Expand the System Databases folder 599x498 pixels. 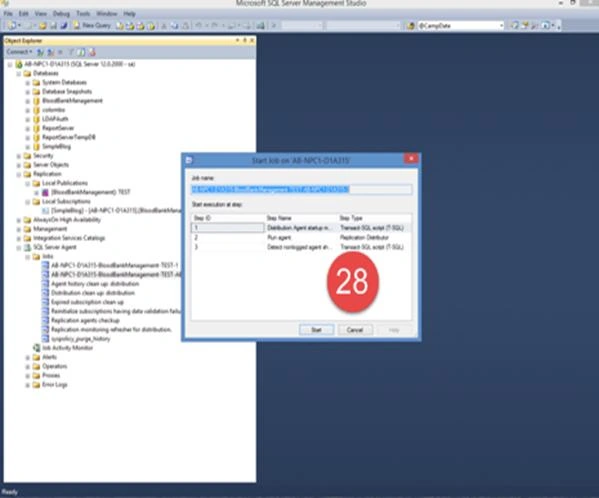click(28, 83)
